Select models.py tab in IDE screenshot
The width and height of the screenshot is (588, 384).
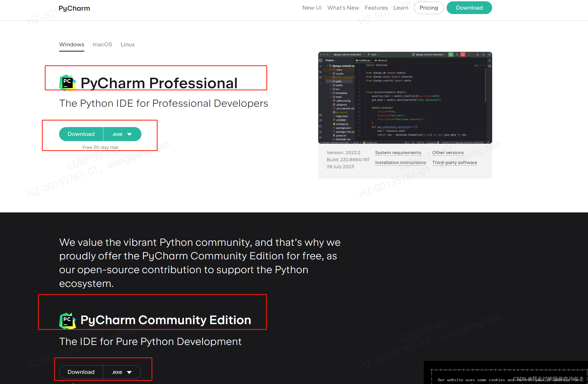[x=364, y=60]
